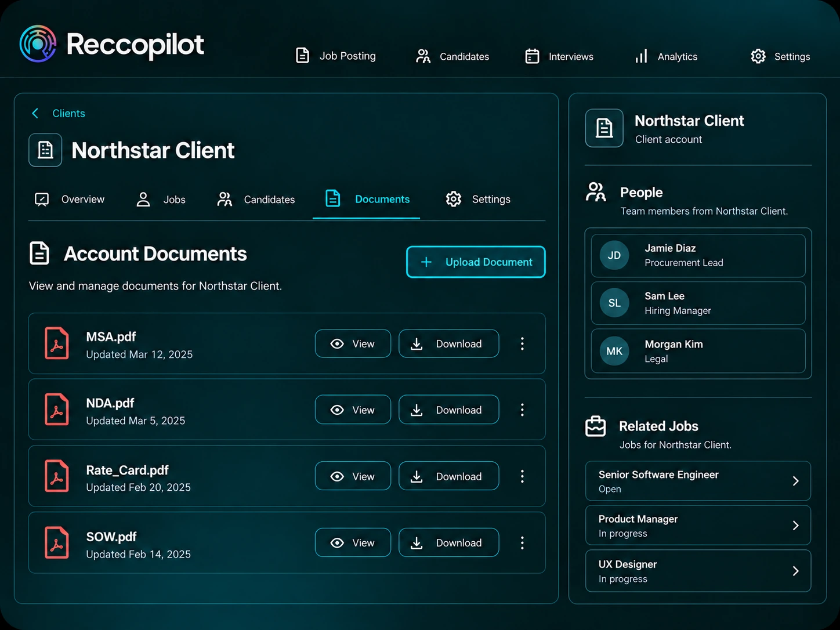
Task: Select the Documents tab
Action: click(x=367, y=199)
